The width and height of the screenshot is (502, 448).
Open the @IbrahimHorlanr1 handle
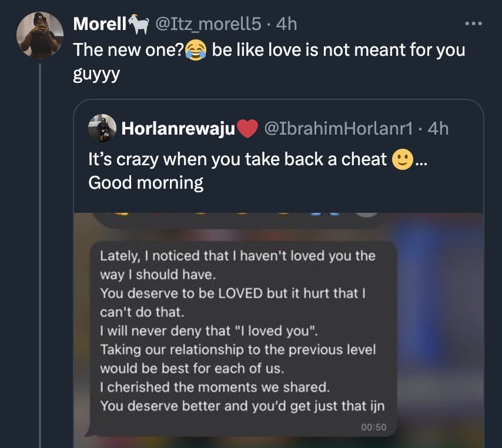point(340,128)
